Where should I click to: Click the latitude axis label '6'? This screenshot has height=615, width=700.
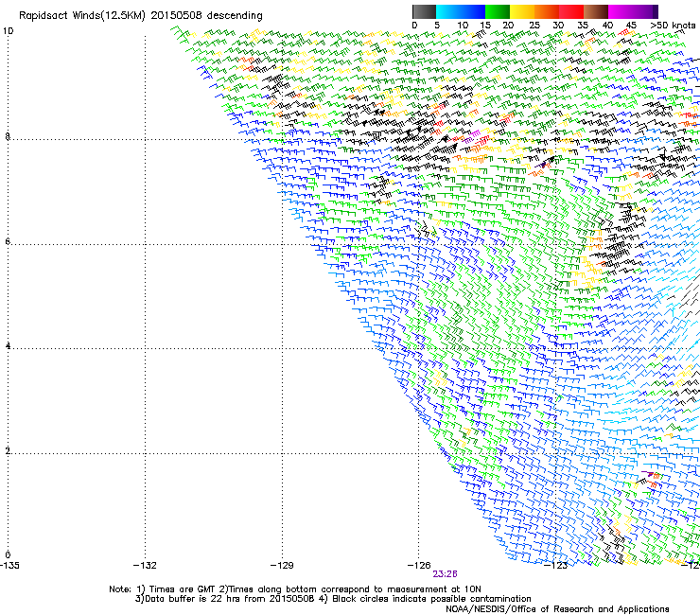pyautogui.click(x=8, y=241)
